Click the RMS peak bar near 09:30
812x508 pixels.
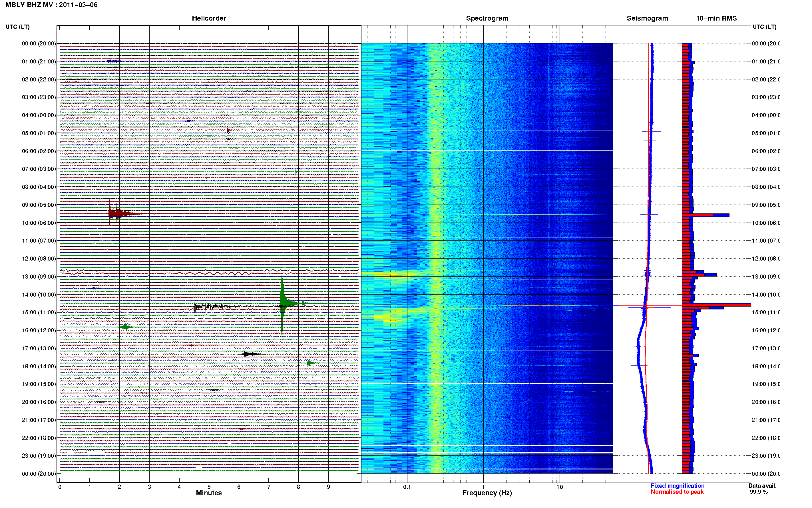coord(705,215)
